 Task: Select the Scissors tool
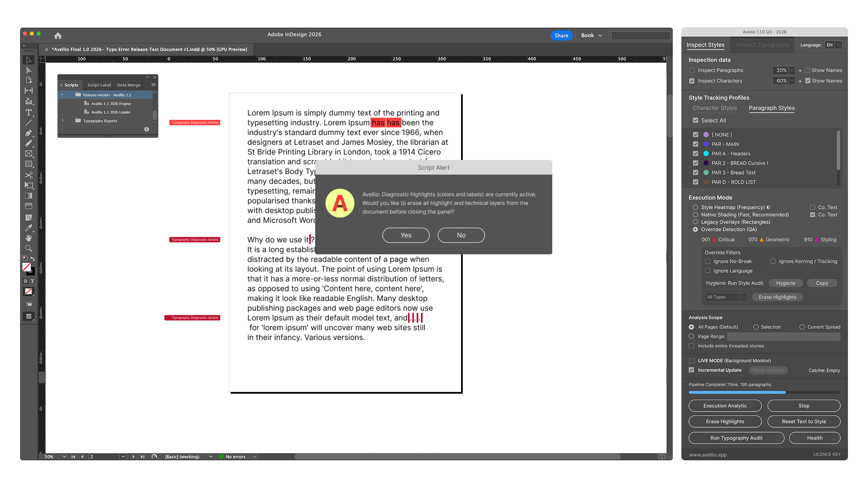click(x=29, y=175)
